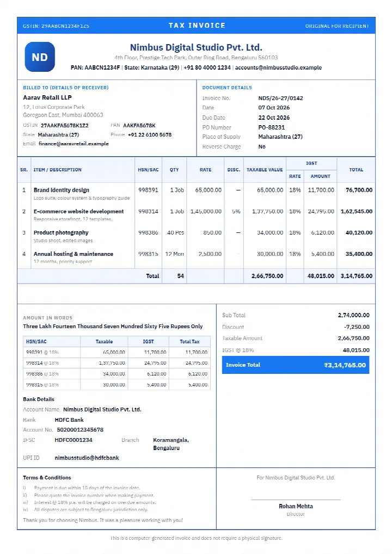Click the Aarav Retail LLP receiver name
This screenshot has height=554, width=392.
coord(47,97)
